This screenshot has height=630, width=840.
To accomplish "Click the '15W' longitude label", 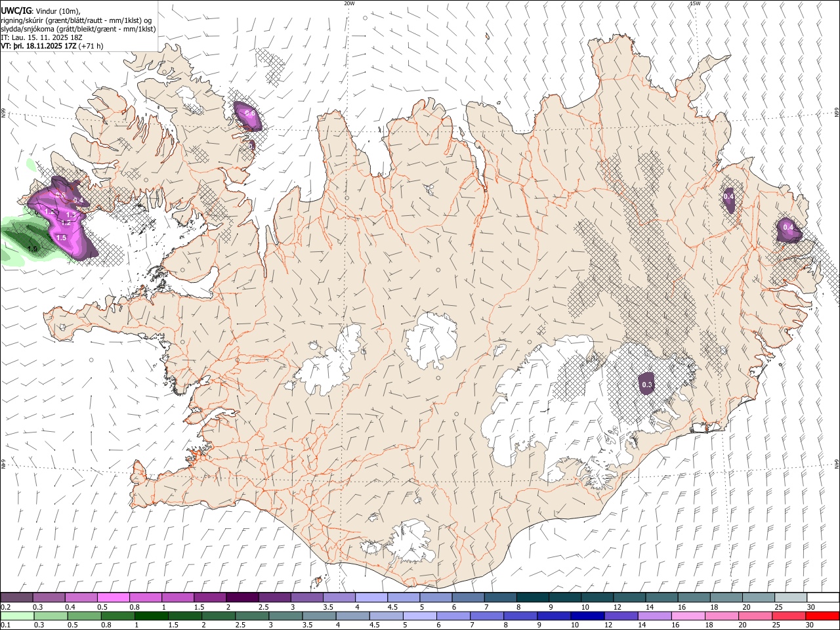I will pos(695,3).
